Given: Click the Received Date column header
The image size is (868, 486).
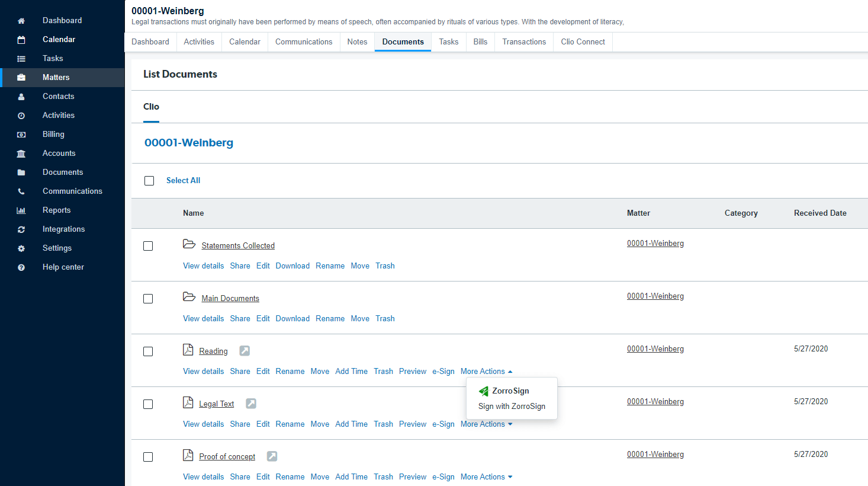Looking at the screenshot, I should [820, 213].
